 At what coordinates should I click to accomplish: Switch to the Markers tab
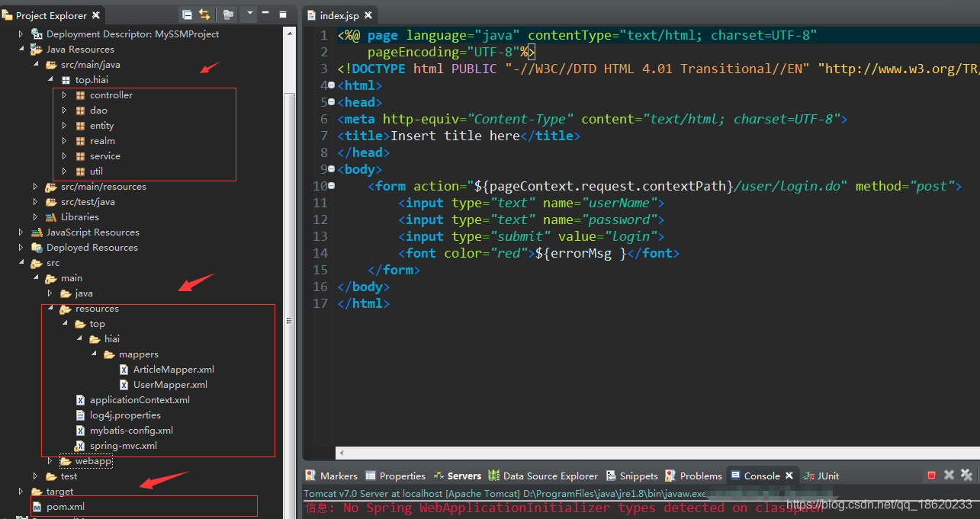(332, 476)
